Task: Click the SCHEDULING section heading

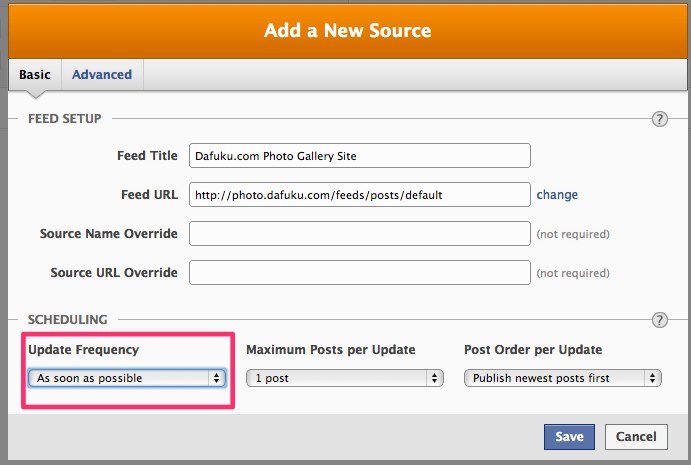Action: pyautogui.click(x=67, y=320)
